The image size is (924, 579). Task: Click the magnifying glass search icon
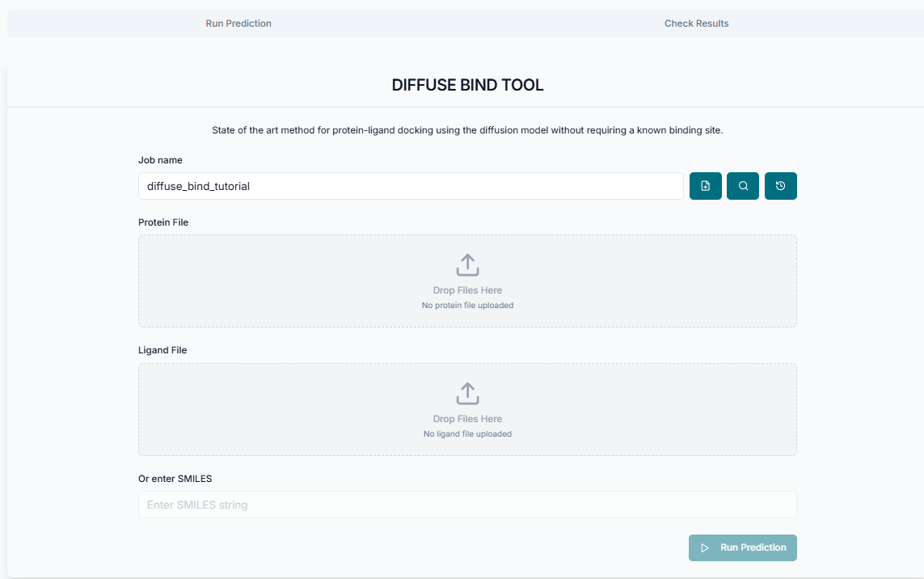743,186
